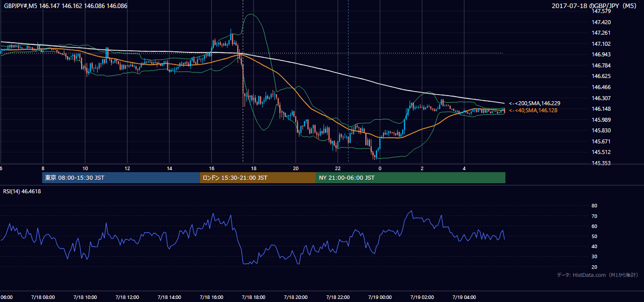Viewport: 644px width, 302px height.
Task: Click hour tick 18 under price chart
Action: point(253,168)
